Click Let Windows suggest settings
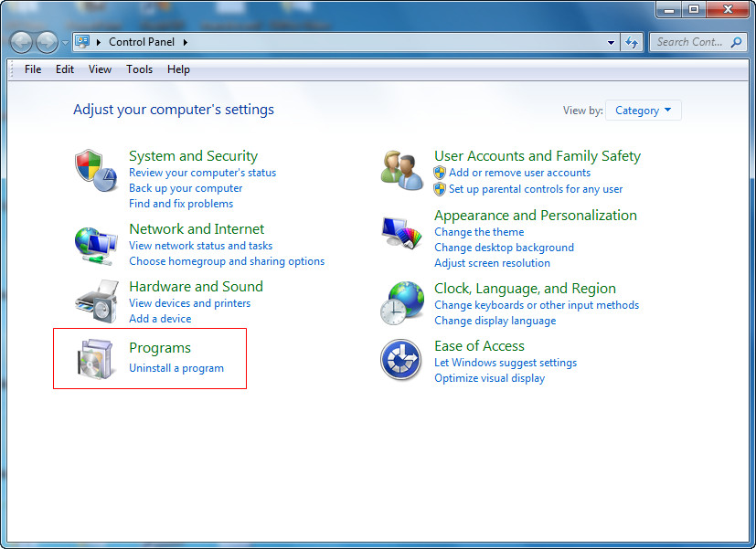756x549 pixels. coord(506,363)
